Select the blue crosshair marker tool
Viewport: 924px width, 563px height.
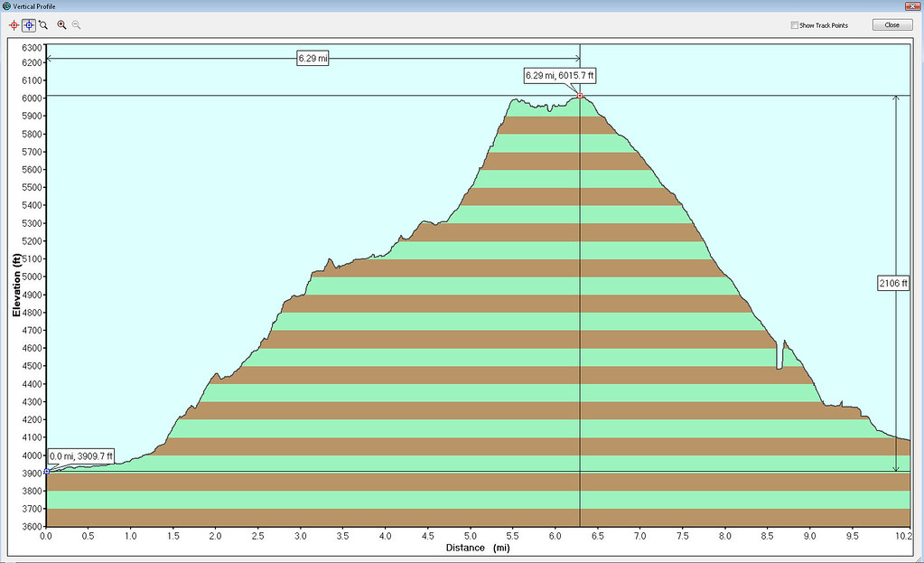pos(28,24)
